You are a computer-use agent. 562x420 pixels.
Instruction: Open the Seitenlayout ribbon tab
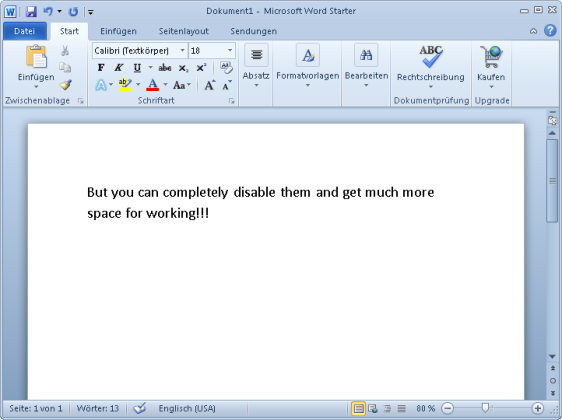pos(184,31)
